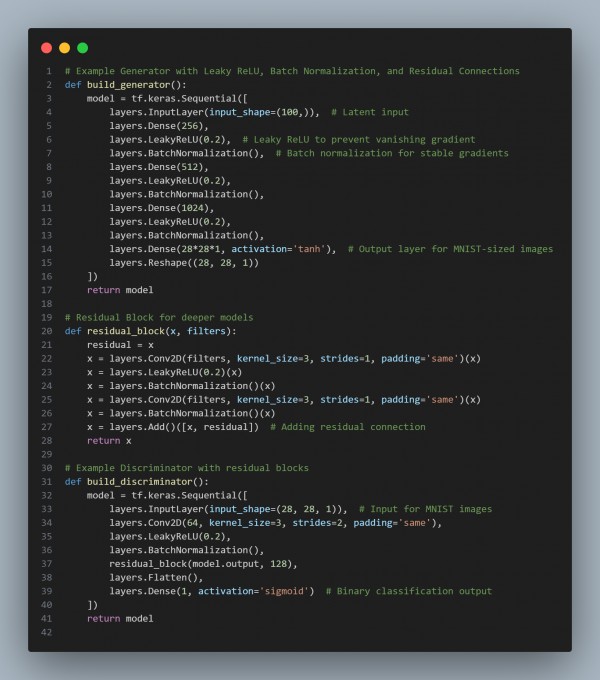Image resolution: width=600 pixels, height=680 pixels.
Task: Click the yellow minimize window dot
Action: click(65, 48)
